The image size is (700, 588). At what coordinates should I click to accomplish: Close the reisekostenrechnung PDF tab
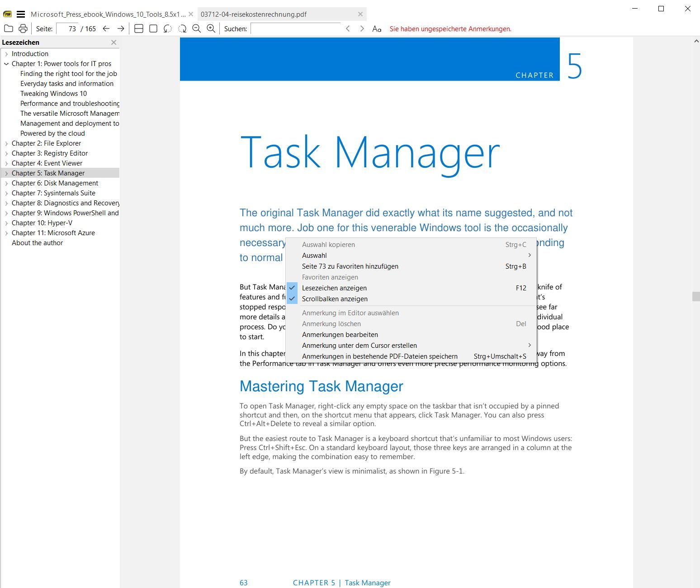tap(360, 14)
